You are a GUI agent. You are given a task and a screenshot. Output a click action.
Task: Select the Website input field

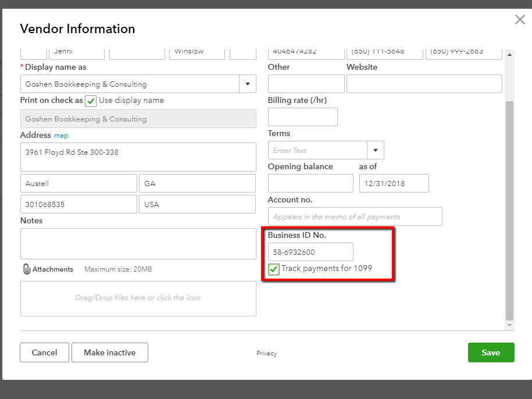tap(424, 83)
